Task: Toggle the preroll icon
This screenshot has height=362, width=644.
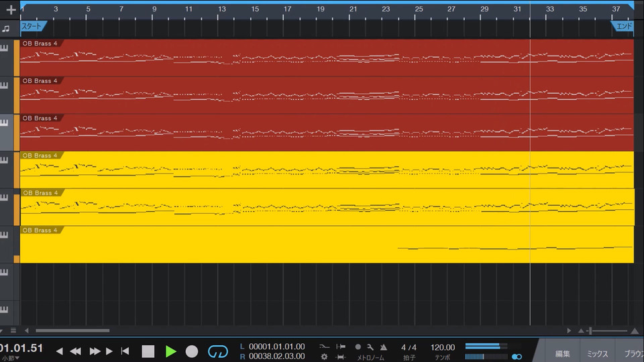Action: click(341, 347)
